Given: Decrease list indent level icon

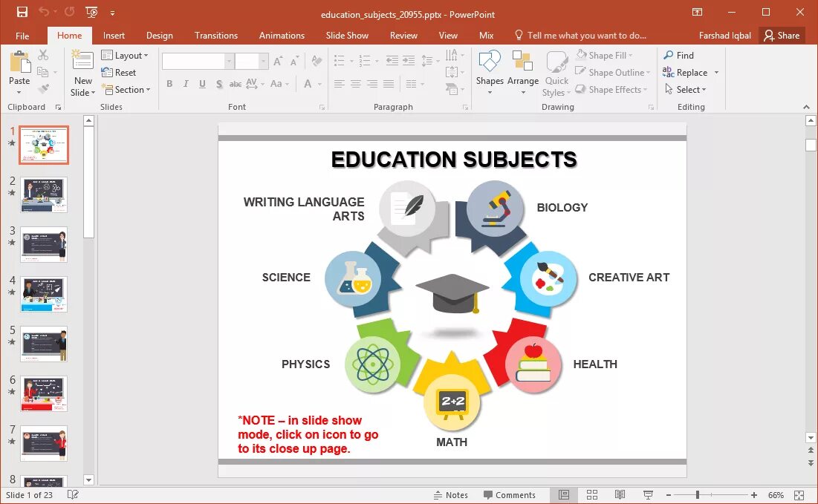Looking at the screenshot, I should pyautogui.click(x=392, y=60).
